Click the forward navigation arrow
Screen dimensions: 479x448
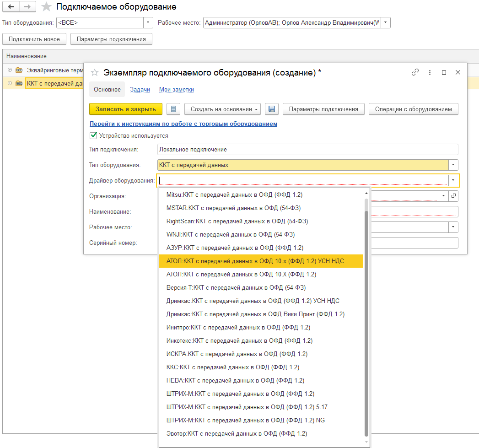(x=27, y=7)
